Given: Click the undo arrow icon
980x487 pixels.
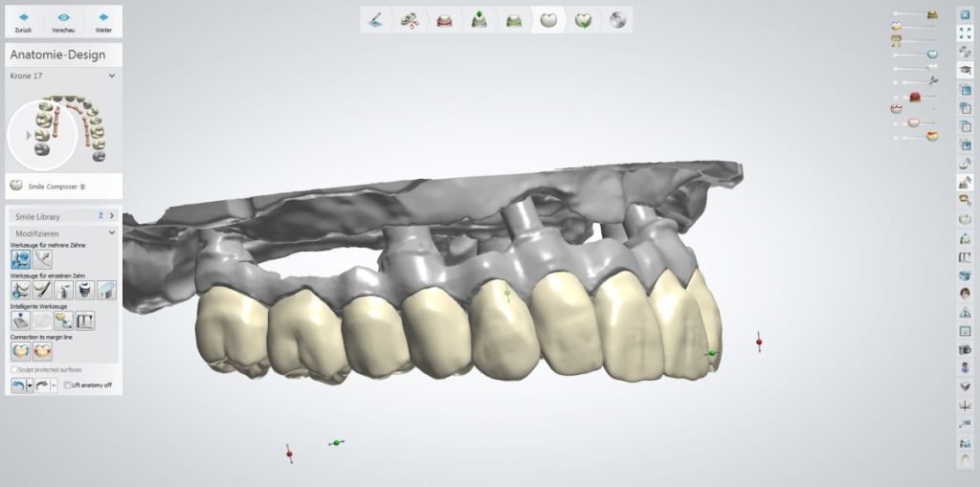Looking at the screenshot, I should (x=17, y=385).
